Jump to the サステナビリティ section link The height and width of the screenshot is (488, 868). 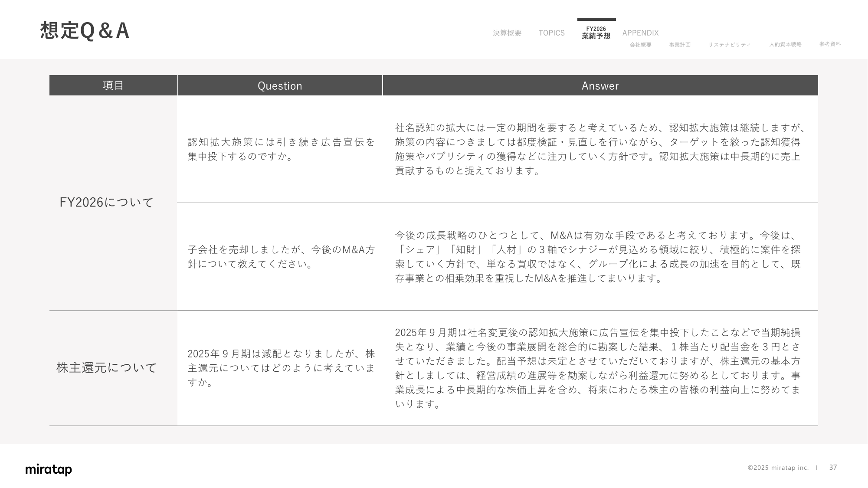(x=729, y=45)
